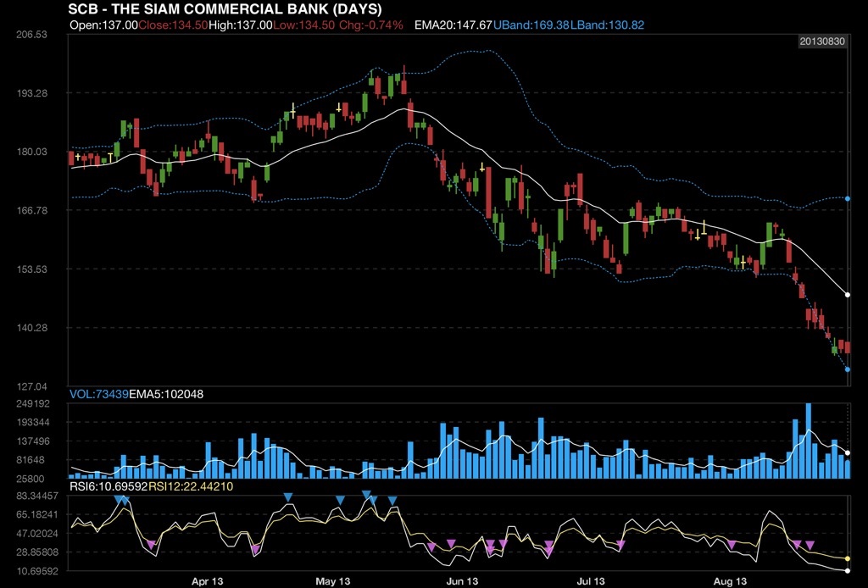
Task: Click the RSI12:22.44210 indicator label
Action: tap(191, 487)
